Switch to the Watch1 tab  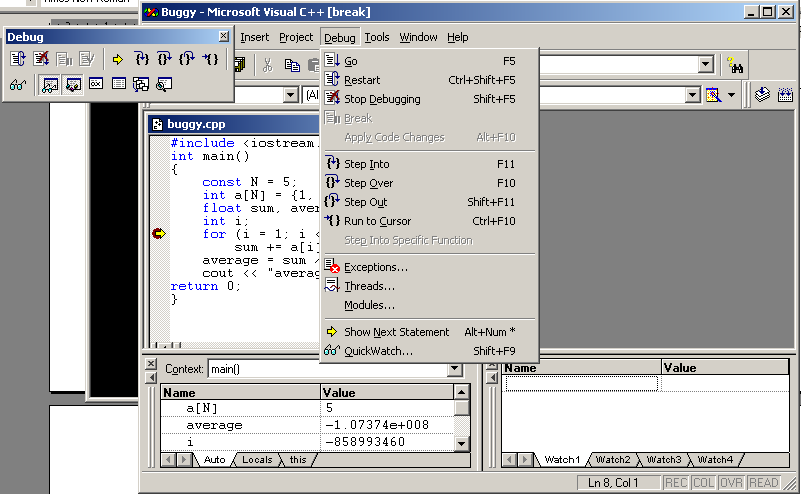pos(562,460)
